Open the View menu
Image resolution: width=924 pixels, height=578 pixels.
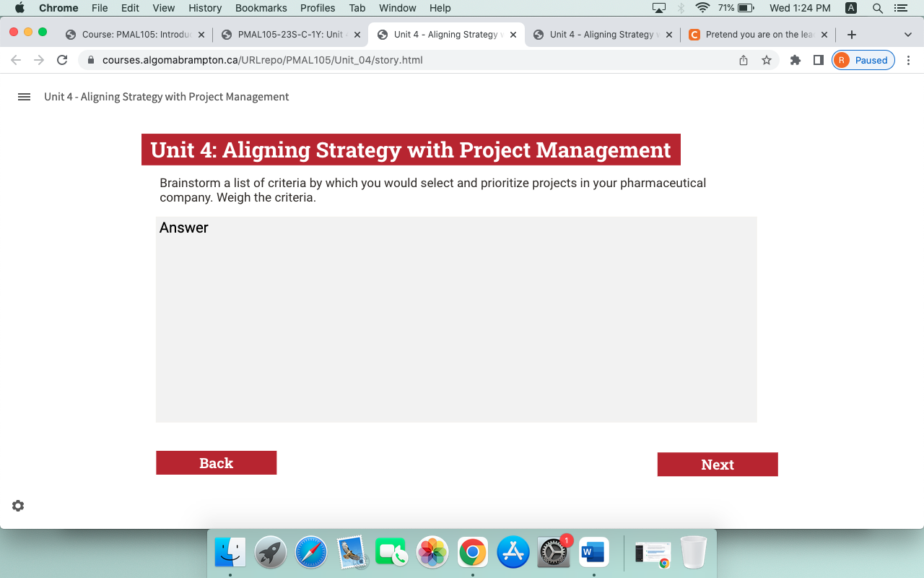coord(164,8)
